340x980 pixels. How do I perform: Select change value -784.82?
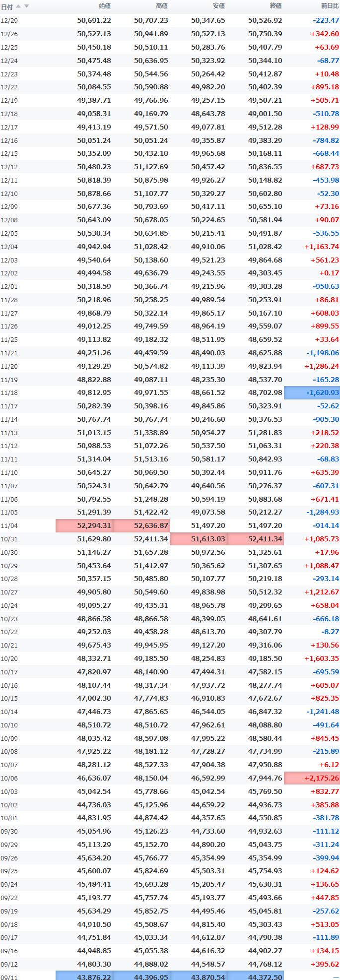pos(326,140)
